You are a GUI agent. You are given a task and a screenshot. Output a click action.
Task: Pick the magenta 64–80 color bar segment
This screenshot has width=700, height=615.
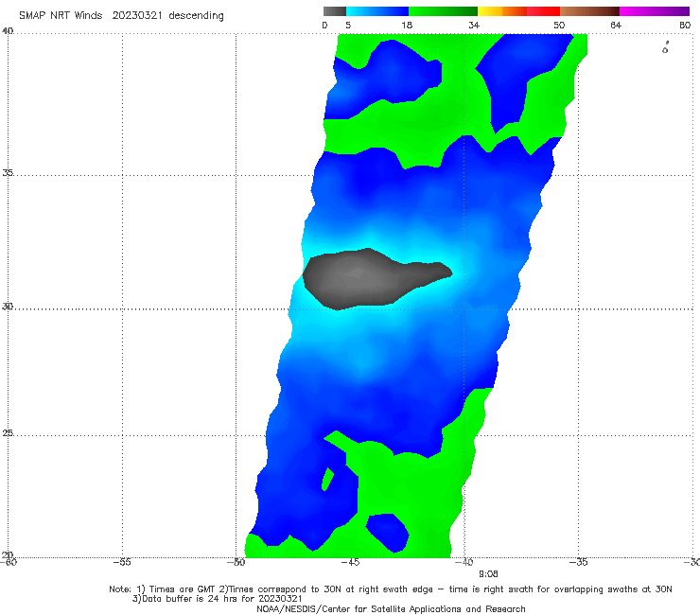[655, 11]
